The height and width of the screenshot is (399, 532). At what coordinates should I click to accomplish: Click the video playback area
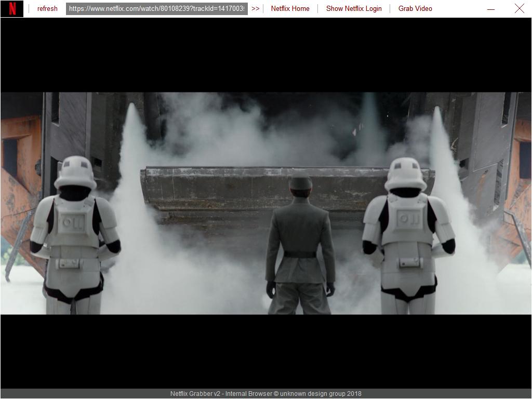(266, 203)
